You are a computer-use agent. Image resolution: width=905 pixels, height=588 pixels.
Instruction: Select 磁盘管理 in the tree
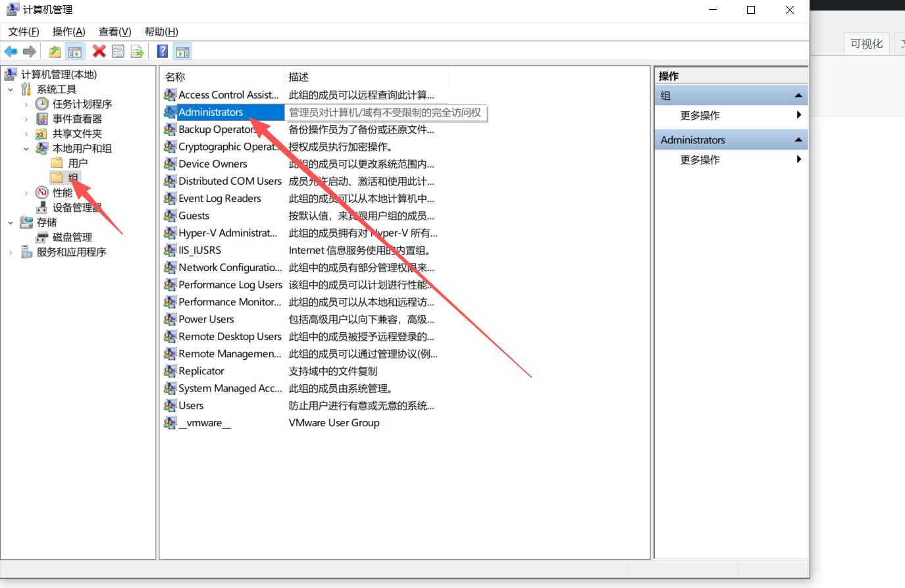click(x=72, y=237)
